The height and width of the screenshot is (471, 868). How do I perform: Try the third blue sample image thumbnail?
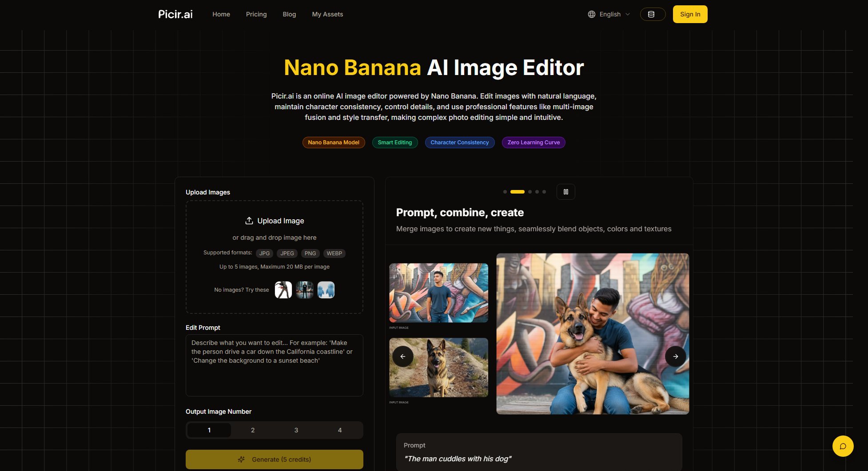326,290
